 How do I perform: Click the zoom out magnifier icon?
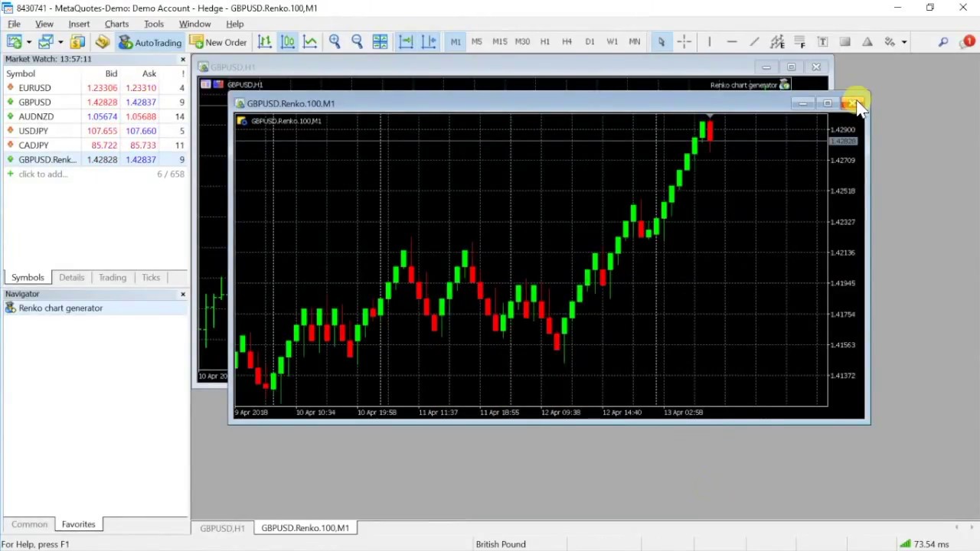[357, 42]
